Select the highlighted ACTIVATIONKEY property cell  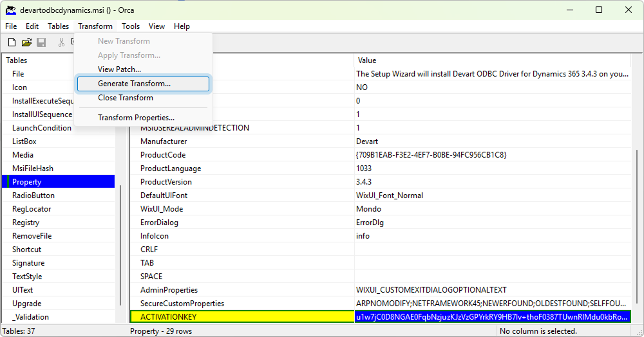242,317
